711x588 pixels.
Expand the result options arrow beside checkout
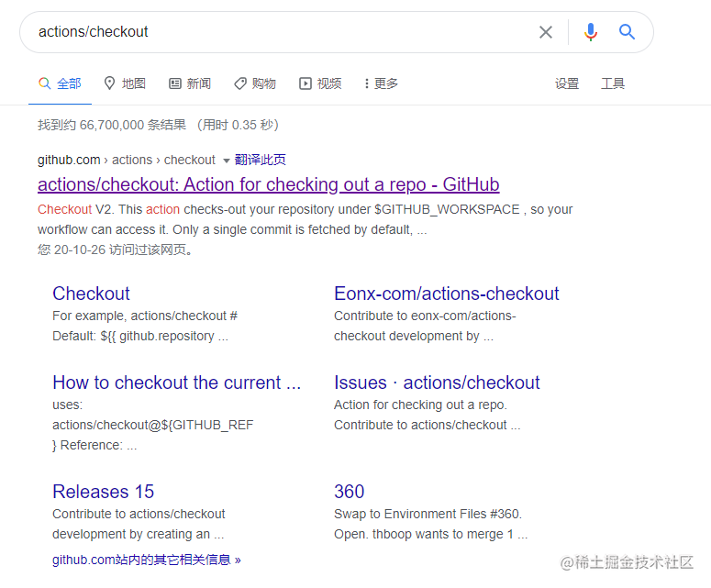[x=226, y=161]
